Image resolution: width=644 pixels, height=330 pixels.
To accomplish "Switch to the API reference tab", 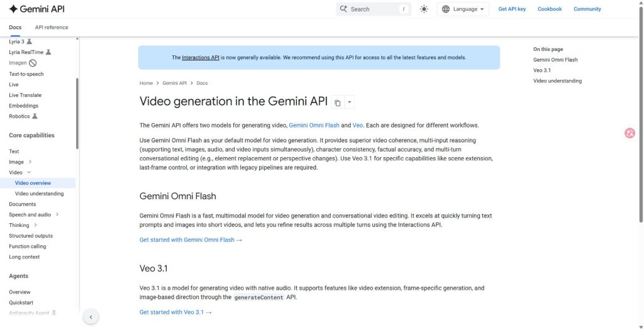I will (52, 28).
